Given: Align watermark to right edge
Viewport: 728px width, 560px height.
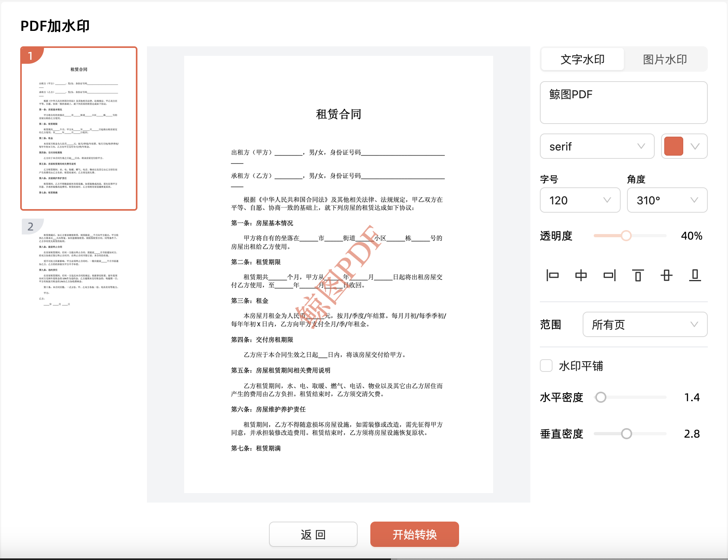Looking at the screenshot, I should [x=610, y=275].
